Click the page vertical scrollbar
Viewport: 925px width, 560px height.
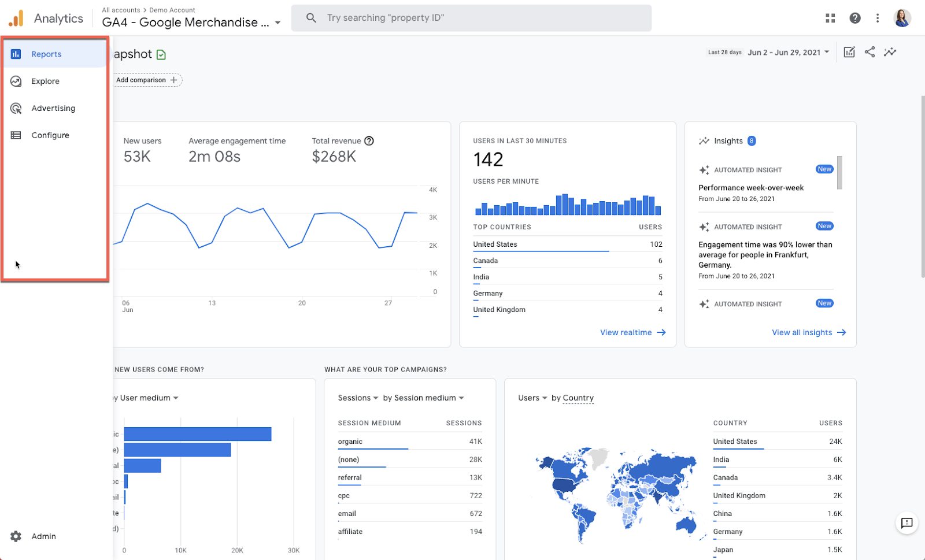tap(923, 187)
